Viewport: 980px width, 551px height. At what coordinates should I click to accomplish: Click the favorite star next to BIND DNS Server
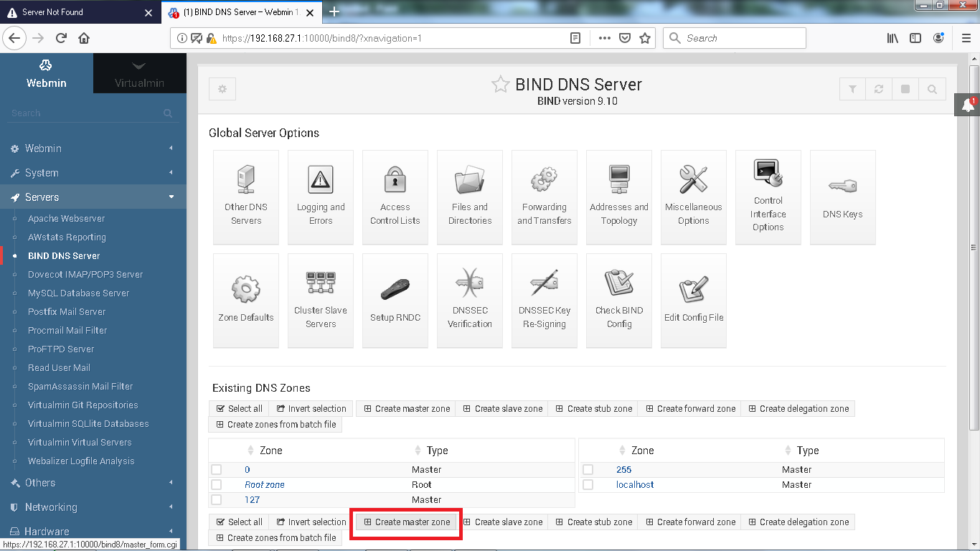pos(500,85)
